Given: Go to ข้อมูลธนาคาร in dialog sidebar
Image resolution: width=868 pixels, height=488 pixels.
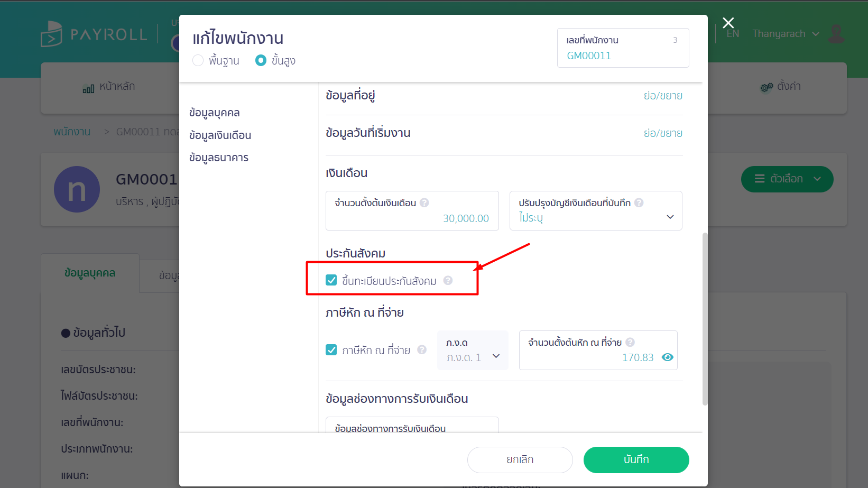Looking at the screenshot, I should pos(219,158).
